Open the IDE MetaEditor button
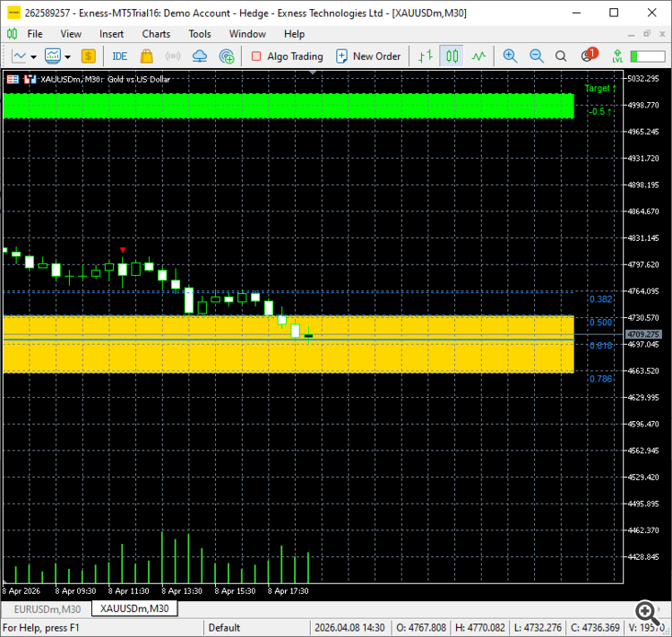672x637 pixels. pos(119,56)
